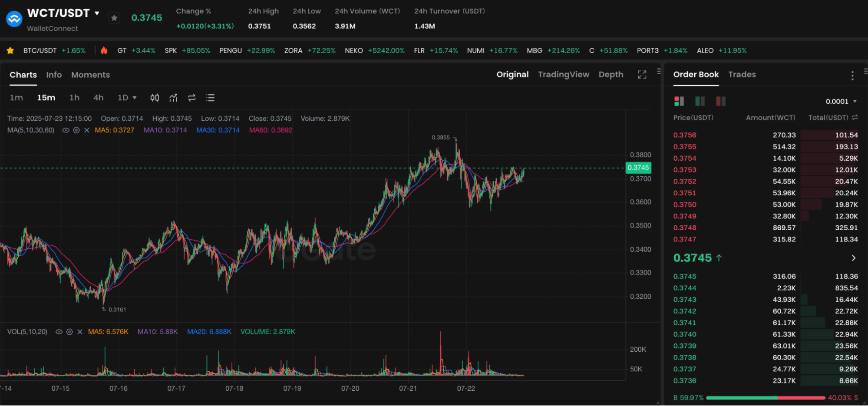
Task: Open MA indicator settings icon
Action: (x=76, y=130)
